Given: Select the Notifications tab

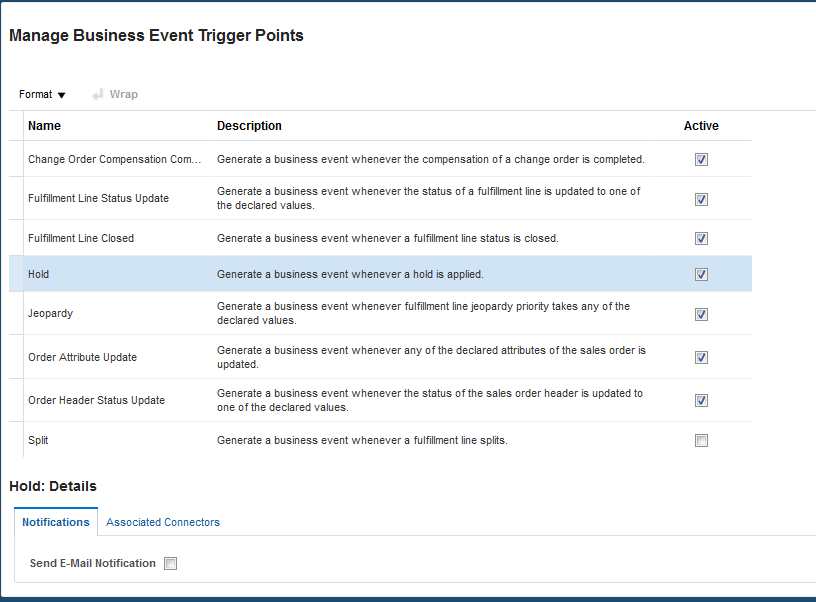Looking at the screenshot, I should [x=56, y=522].
